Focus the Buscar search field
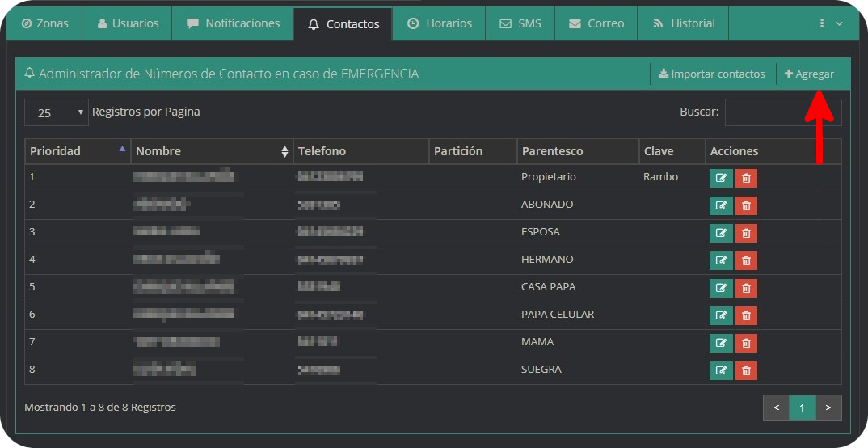Viewport: 868px width, 448px height. click(x=783, y=112)
